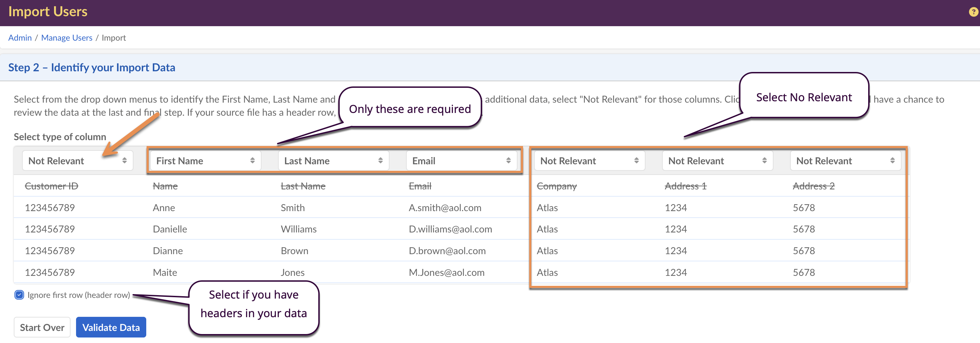980x343 pixels.
Task: Expand Not Relevant dropdown above Address 2
Action: pos(845,161)
